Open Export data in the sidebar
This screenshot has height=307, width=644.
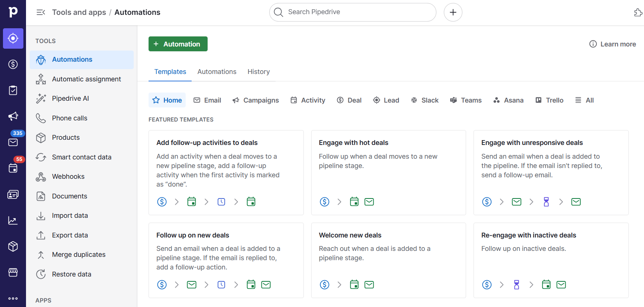pos(82,235)
